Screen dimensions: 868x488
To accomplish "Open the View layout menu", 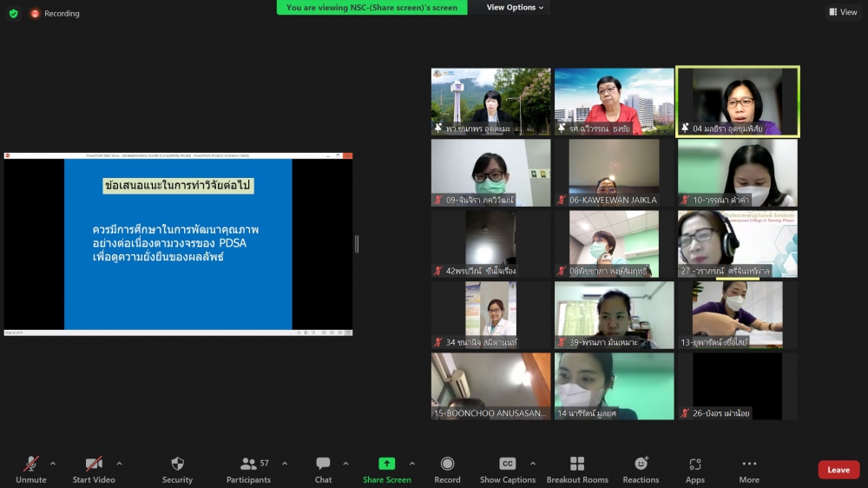I will click(843, 12).
